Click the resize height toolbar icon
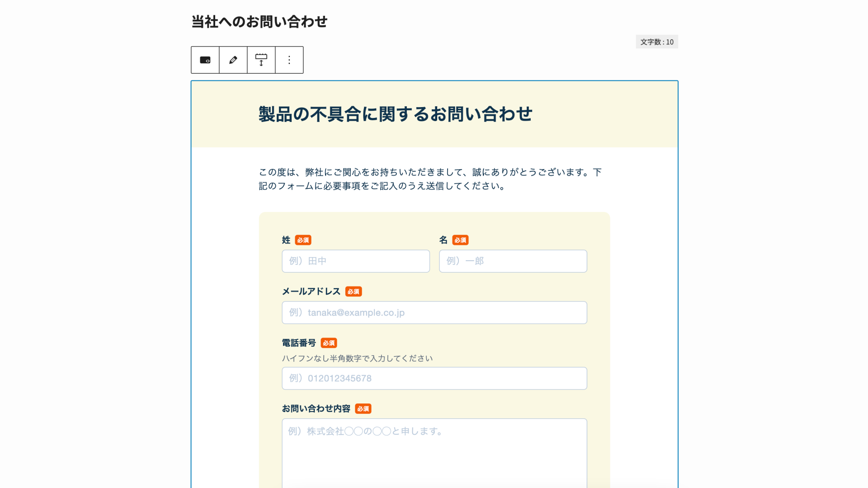Viewport: 868px width, 488px height. pyautogui.click(x=261, y=60)
